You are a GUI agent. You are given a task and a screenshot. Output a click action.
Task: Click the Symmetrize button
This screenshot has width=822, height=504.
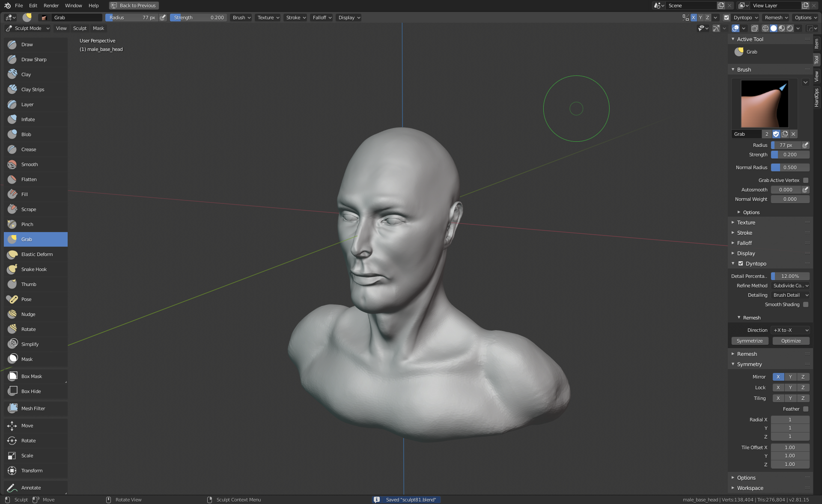click(x=749, y=341)
